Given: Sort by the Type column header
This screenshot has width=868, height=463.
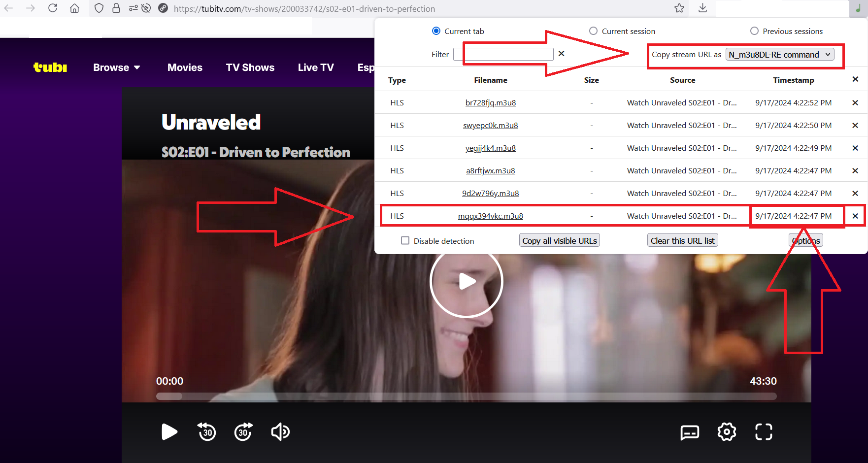Looking at the screenshot, I should (x=397, y=80).
